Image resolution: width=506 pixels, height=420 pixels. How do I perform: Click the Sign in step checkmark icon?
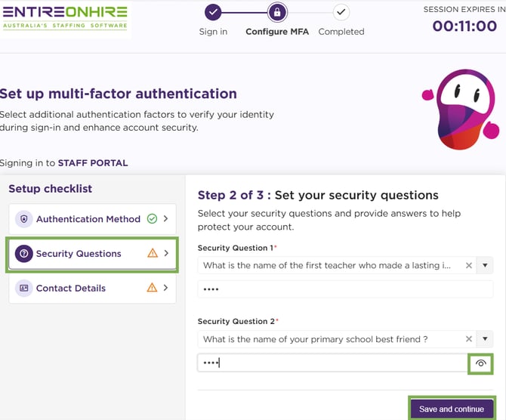[214, 12]
